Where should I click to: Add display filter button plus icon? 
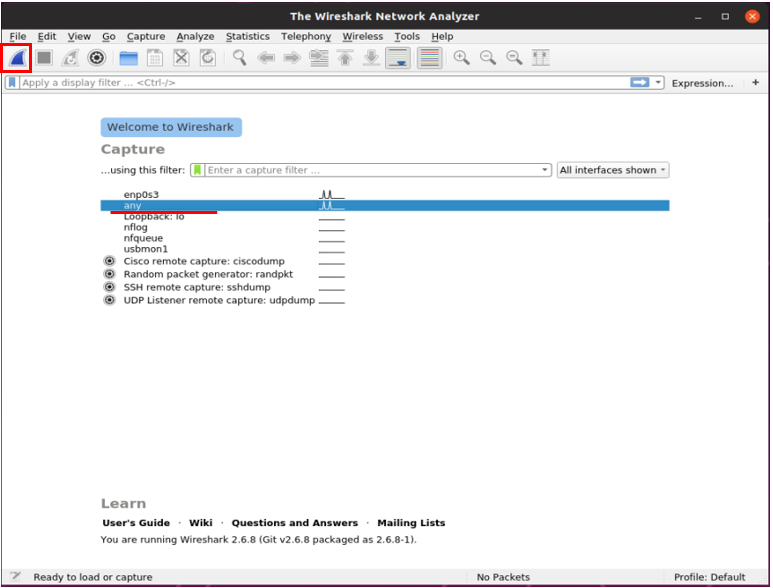click(756, 82)
